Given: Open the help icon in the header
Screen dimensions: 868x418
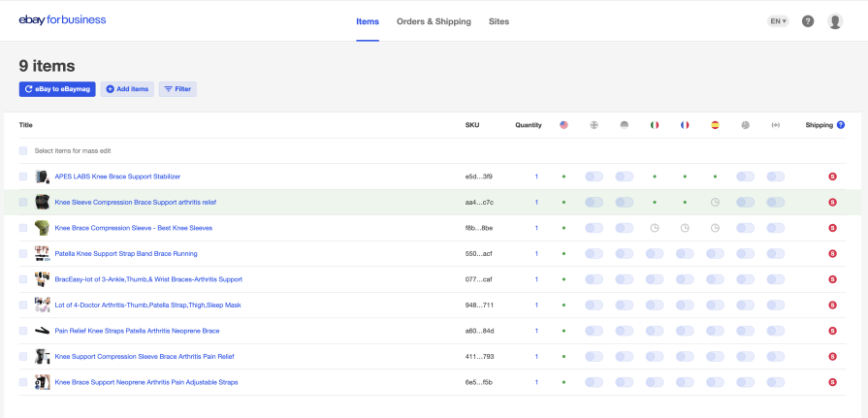Looking at the screenshot, I should point(808,21).
